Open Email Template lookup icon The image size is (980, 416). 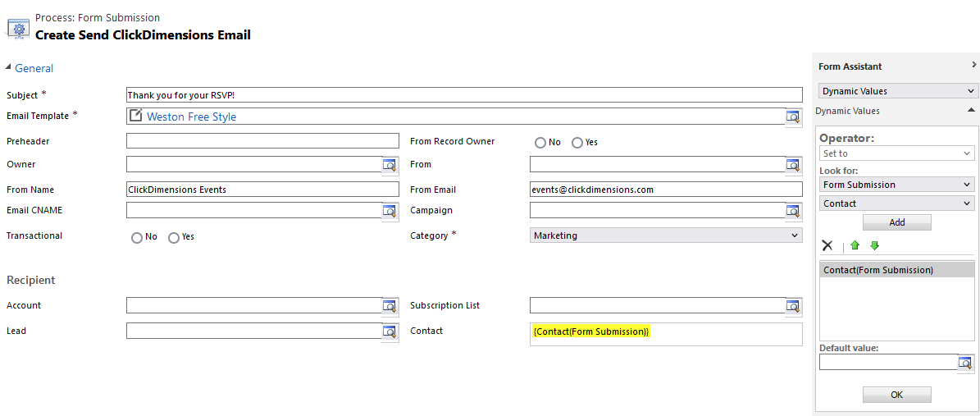coord(793,117)
